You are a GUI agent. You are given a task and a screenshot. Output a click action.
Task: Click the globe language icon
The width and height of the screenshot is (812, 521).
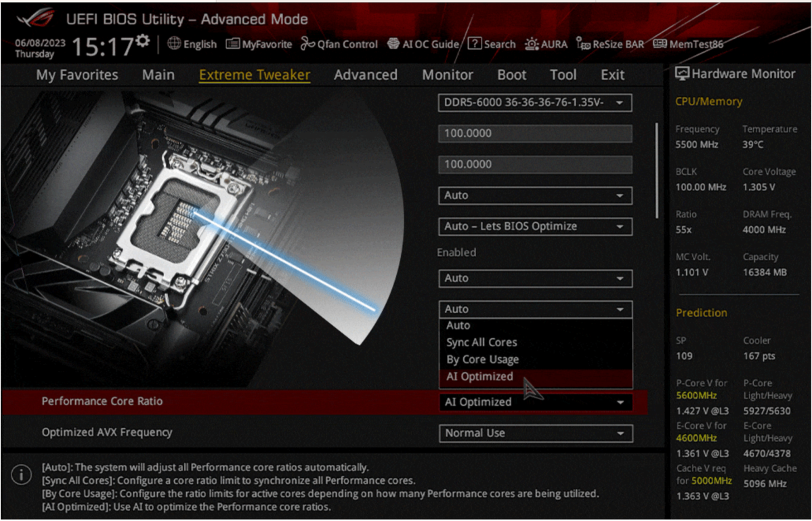click(174, 44)
